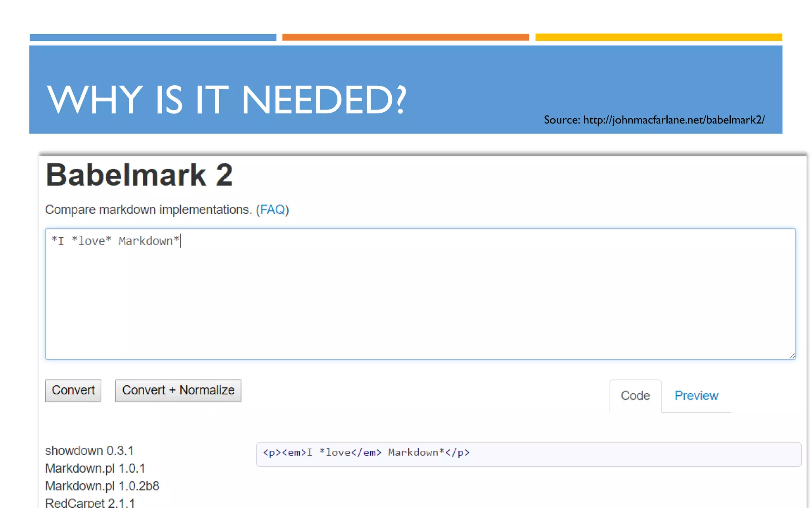Select the Code tab
The height and width of the screenshot is (508, 812).
[x=635, y=396]
